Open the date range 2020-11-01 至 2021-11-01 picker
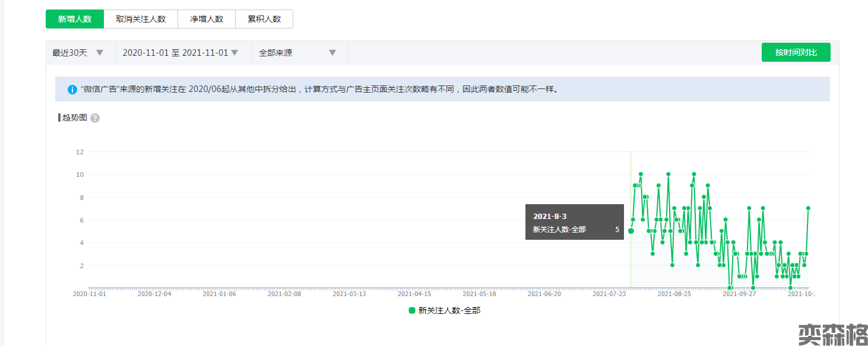 click(180, 53)
